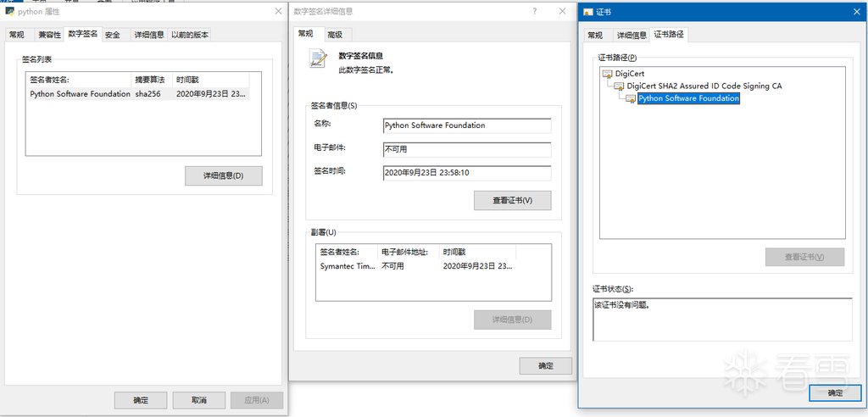Image resolution: width=868 pixels, height=417 pixels.
Task: Select DigiCert SHA2 Assured ID Code Signing CA
Action: 704,86
